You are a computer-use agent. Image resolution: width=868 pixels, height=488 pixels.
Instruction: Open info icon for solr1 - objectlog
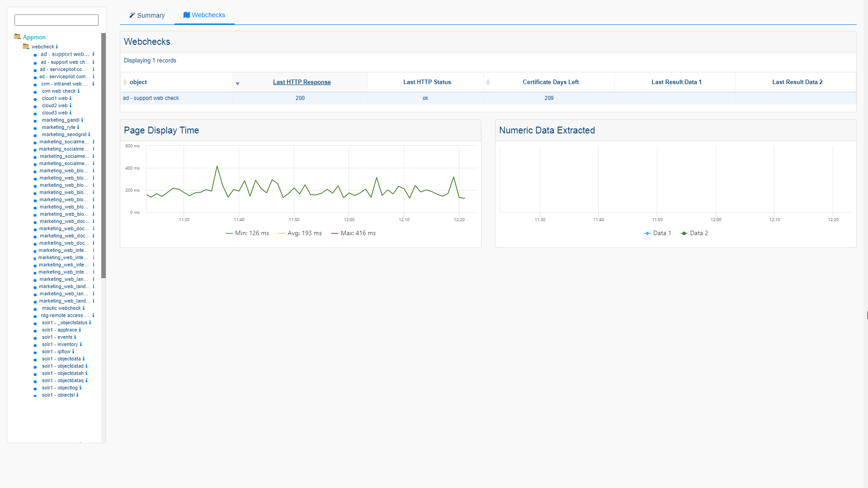pos(80,388)
